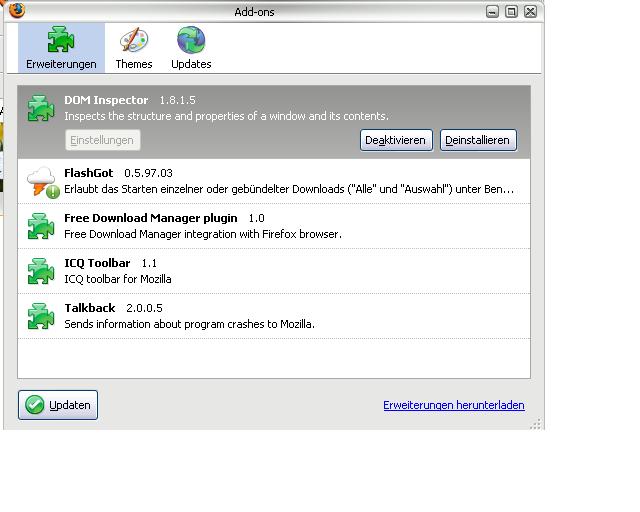Click the Free Download Manager plugin icon
Image resolution: width=640 pixels, height=512 pixels.
click(x=41, y=226)
